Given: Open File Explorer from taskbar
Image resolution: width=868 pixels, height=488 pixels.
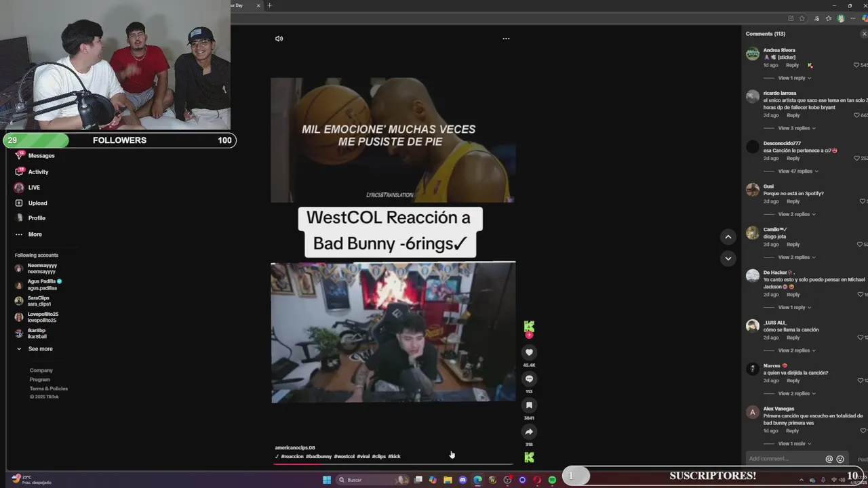Looking at the screenshot, I should pyautogui.click(x=448, y=480).
